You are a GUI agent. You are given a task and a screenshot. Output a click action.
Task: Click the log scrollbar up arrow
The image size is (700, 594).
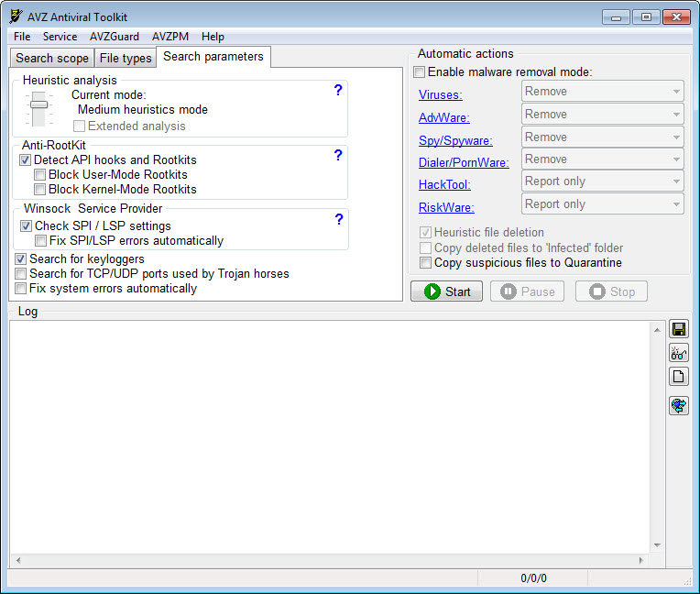[x=657, y=330]
